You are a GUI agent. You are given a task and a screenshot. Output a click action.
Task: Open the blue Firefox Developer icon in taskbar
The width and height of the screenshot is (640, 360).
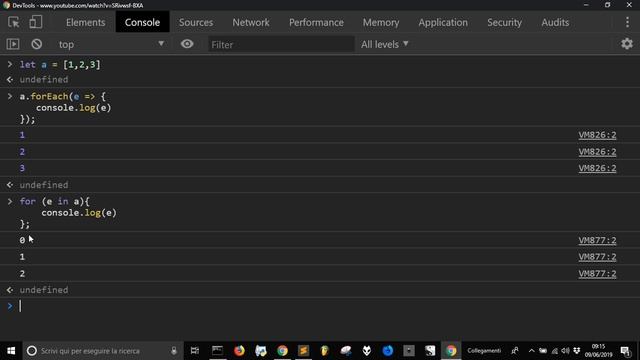387,351
